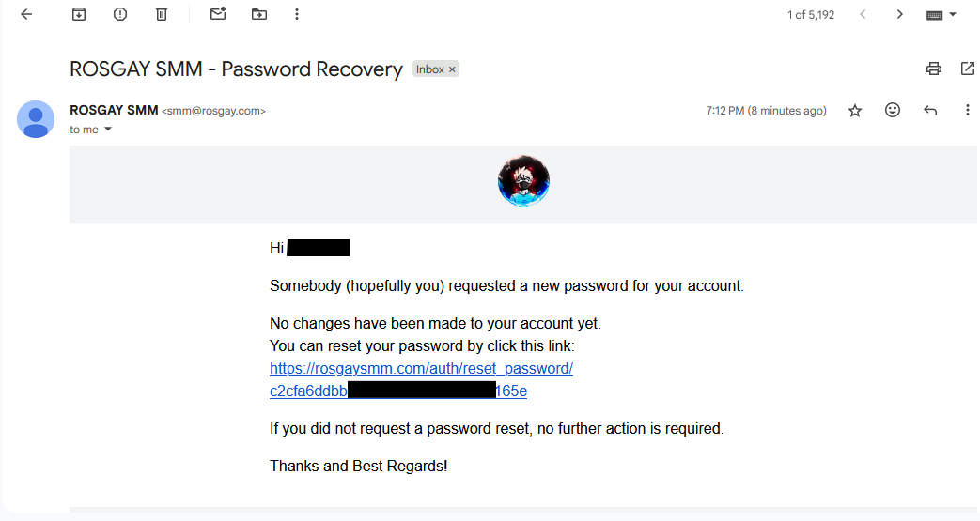This screenshot has height=521, width=980.
Task: Add an emoji reaction to the message
Action: pos(893,111)
